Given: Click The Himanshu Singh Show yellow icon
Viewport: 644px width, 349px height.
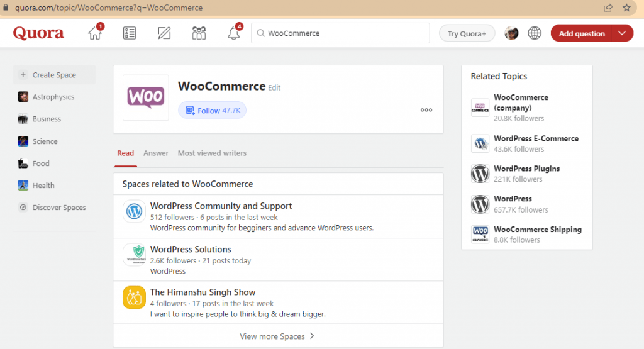Looking at the screenshot, I should (x=134, y=297).
